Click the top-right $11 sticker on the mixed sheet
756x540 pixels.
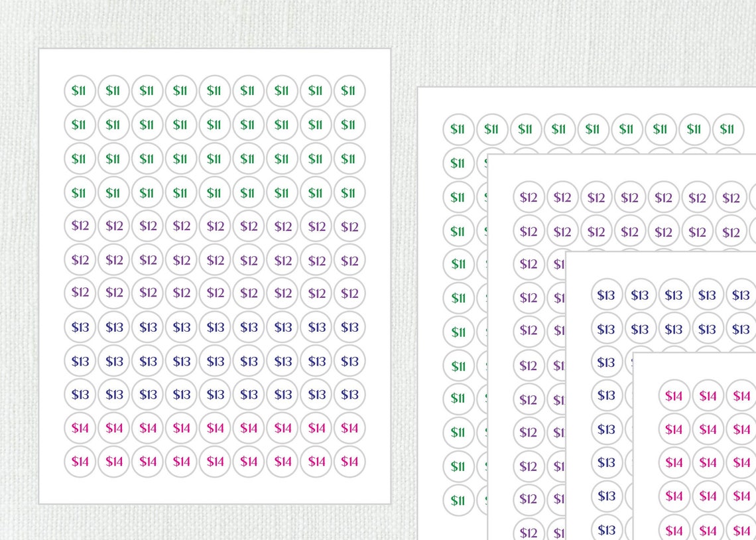pyautogui.click(x=349, y=91)
